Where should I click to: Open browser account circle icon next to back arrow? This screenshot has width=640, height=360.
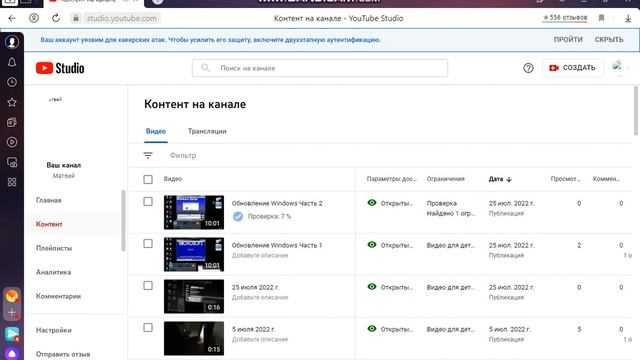tap(34, 18)
